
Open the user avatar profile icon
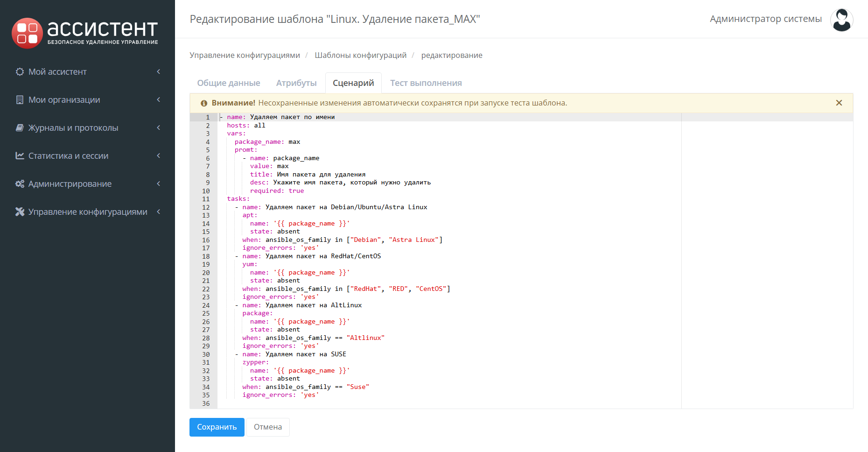pos(841,20)
